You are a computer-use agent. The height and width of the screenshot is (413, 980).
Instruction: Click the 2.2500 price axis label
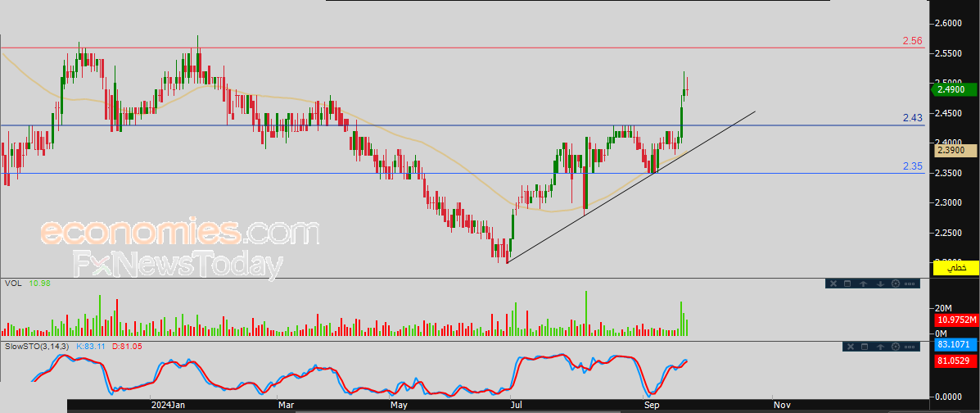[948, 233]
